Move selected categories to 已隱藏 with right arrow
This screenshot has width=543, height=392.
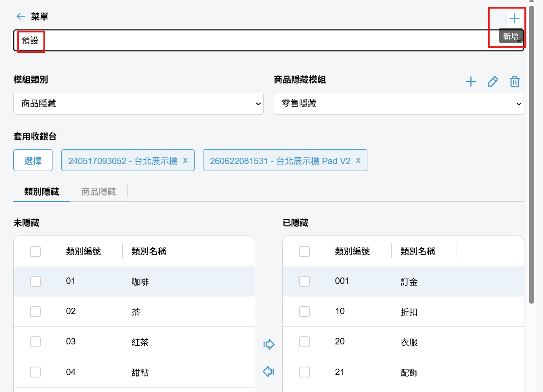[x=269, y=344]
